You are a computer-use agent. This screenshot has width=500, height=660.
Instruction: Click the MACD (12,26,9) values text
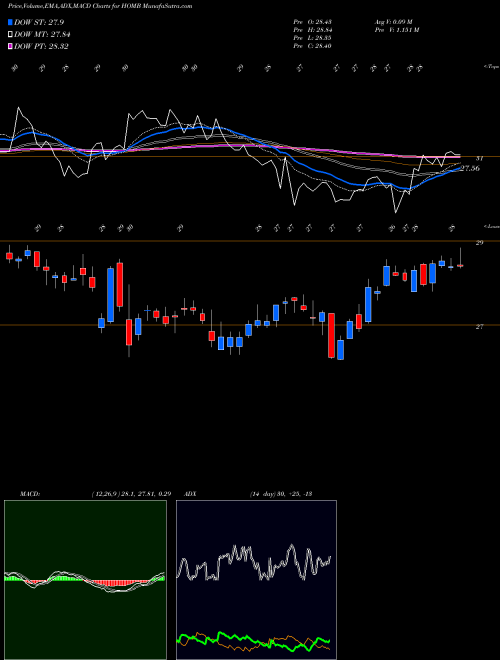point(130,494)
